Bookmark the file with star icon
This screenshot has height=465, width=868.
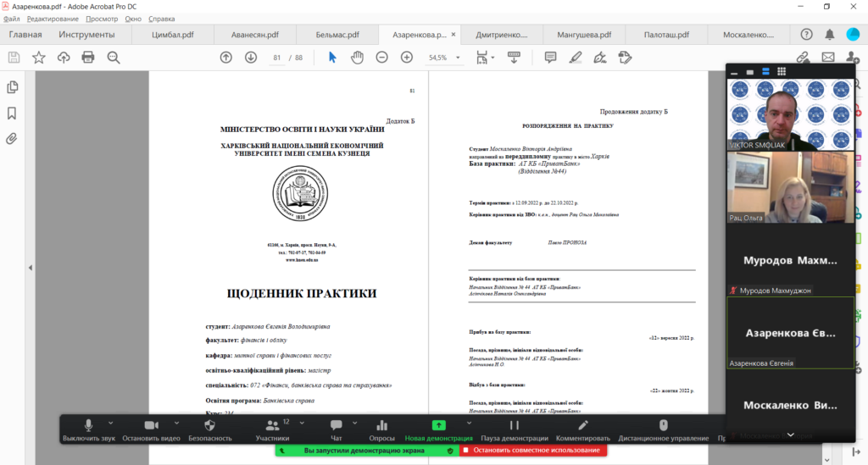(x=39, y=58)
